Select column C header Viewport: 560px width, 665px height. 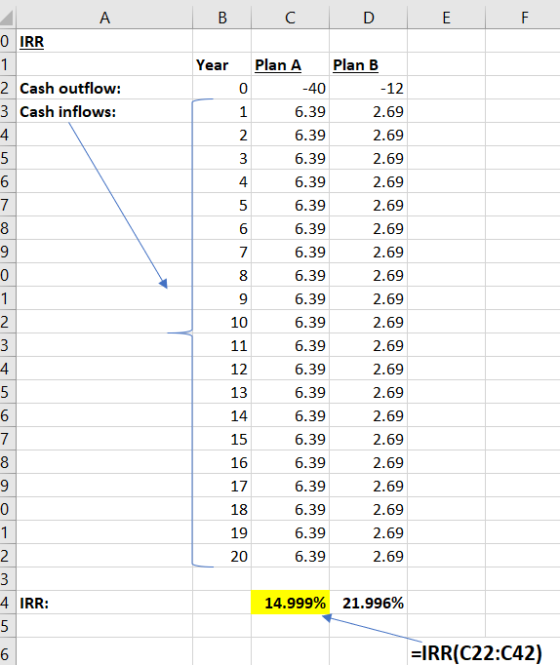tap(290, 18)
